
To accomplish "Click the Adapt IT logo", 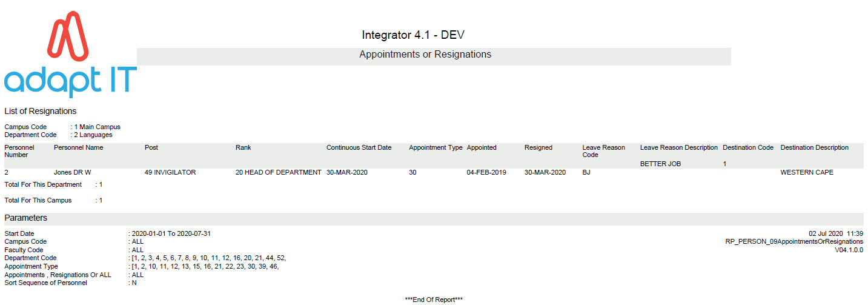I will (70, 56).
